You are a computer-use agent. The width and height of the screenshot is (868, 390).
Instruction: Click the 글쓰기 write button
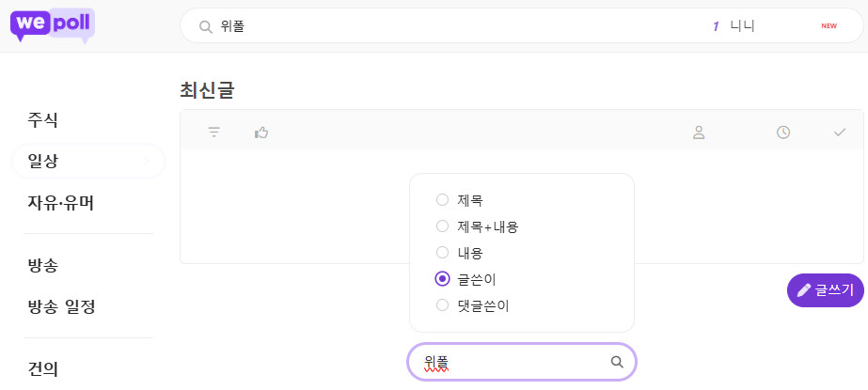[825, 290]
